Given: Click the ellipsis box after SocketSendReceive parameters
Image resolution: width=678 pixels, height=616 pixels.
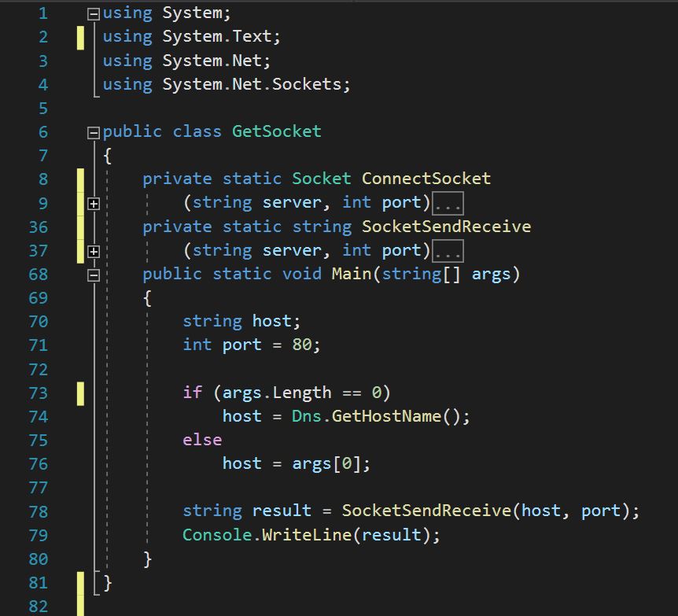Looking at the screenshot, I should pyautogui.click(x=448, y=251).
